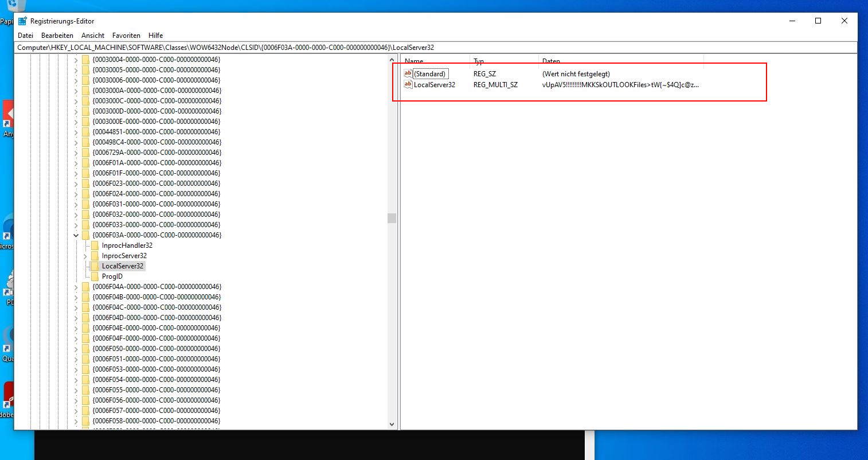Image resolution: width=868 pixels, height=460 pixels.
Task: Click folder icon of {0006F04A-0000-0000-C000-000000000046}
Action: pyautogui.click(x=85, y=287)
